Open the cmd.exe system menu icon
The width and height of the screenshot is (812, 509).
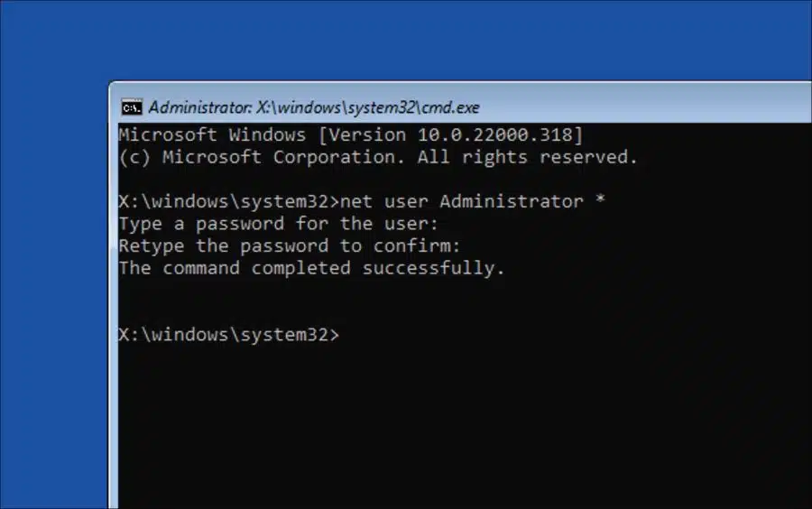132,107
